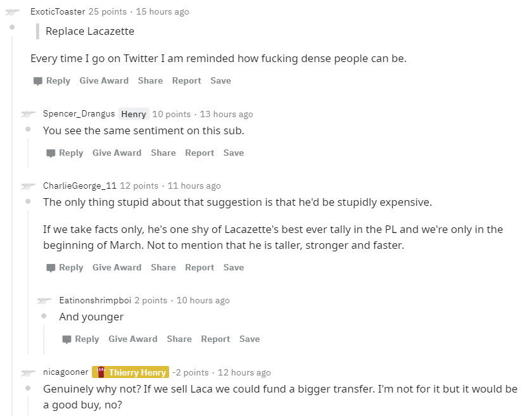
Task: Click ExoticToaster's cannon avatar icon
Action: (x=12, y=12)
